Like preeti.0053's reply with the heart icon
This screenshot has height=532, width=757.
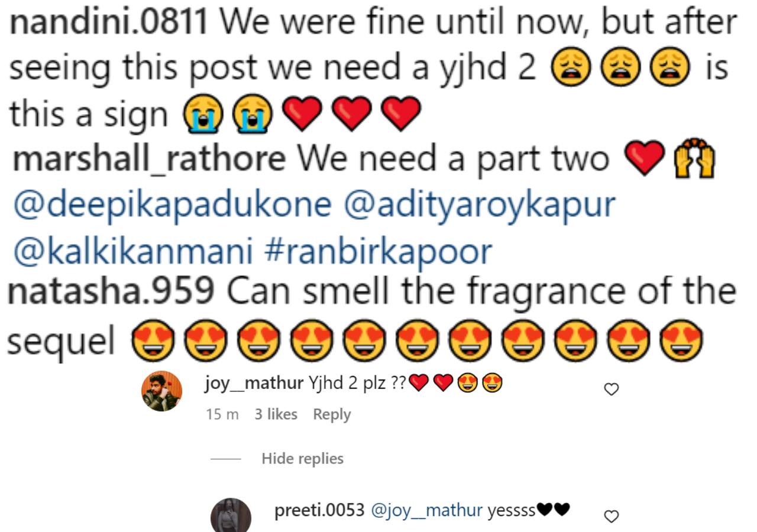(x=612, y=517)
